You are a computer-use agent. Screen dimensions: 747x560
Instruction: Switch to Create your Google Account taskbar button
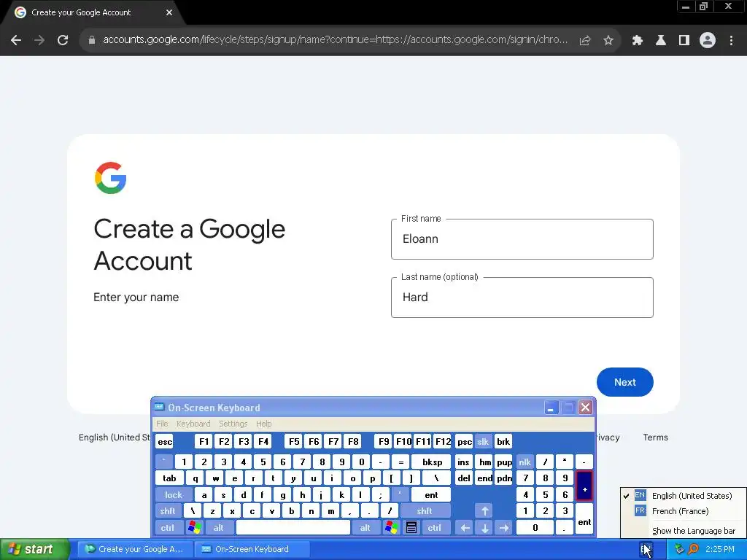point(135,549)
